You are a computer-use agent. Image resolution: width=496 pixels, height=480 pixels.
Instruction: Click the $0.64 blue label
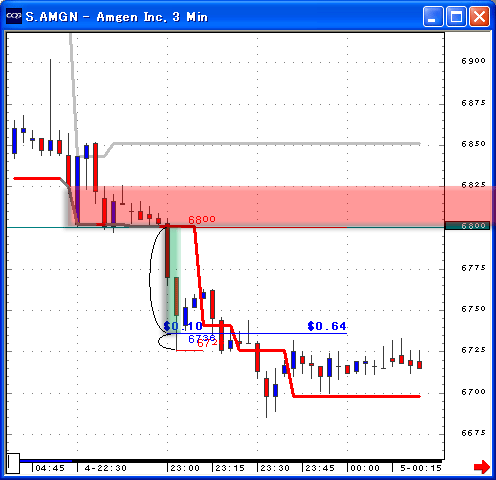(327, 326)
